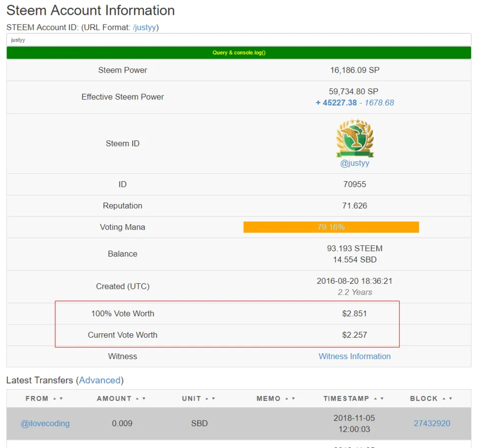Focus the STEEM Account ID input field
Viewport: 490px width, 448px height.
[239, 40]
